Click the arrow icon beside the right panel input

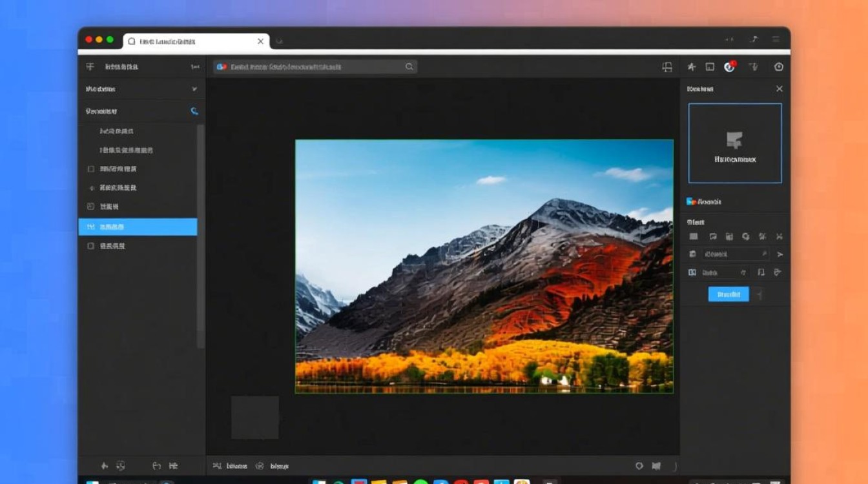click(x=780, y=255)
